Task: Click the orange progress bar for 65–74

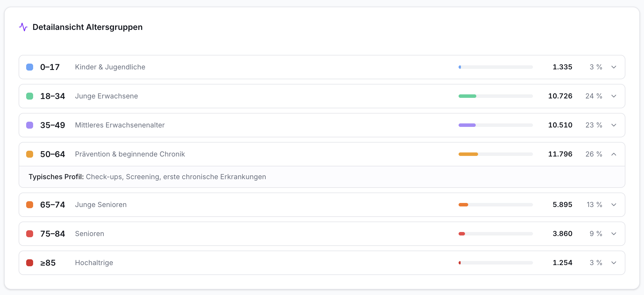Action: pos(496,205)
